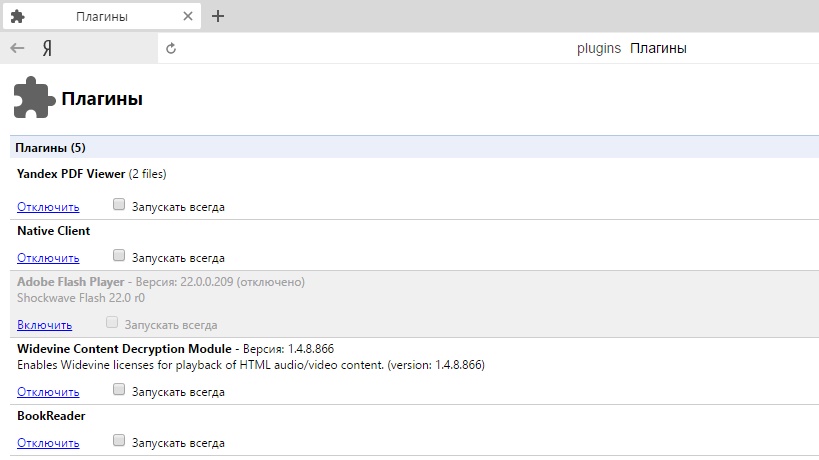Click the (2 files) label
819x460 pixels.
pos(147,174)
